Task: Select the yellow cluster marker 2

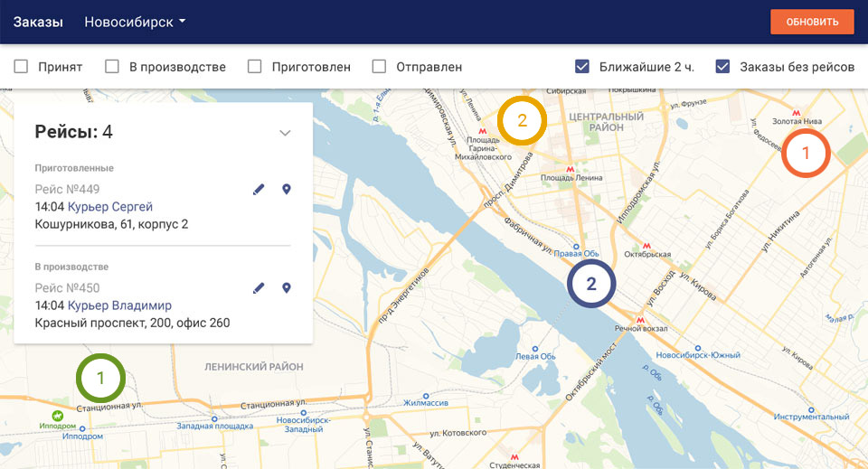Action: tap(522, 120)
